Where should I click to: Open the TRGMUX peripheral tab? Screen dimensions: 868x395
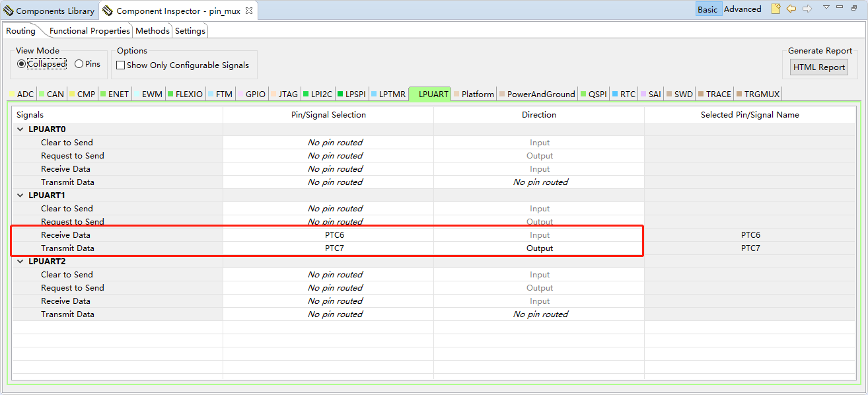pyautogui.click(x=758, y=94)
